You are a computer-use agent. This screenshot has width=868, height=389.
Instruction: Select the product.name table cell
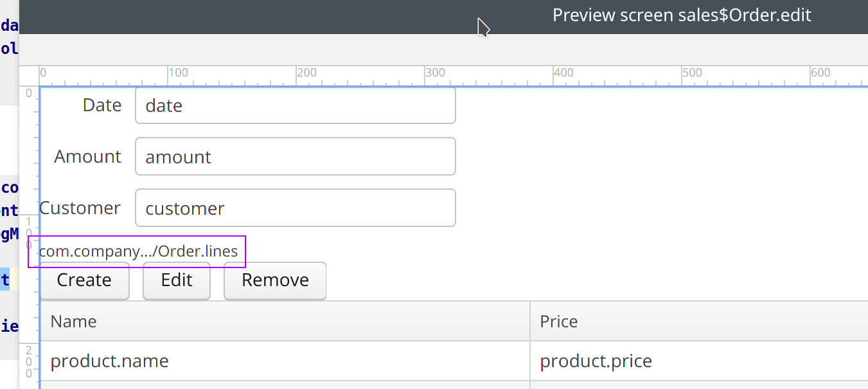[x=285, y=361]
